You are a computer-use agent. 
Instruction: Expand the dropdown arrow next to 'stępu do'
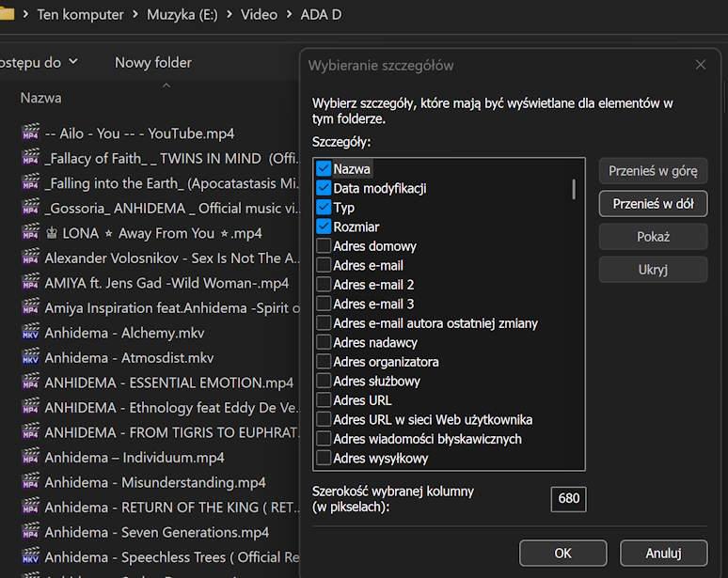[73, 63]
